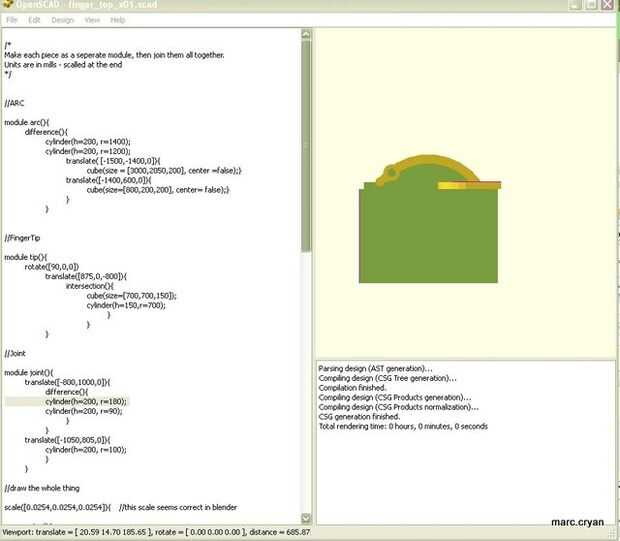Click the Viewport translate status bar text

point(156,532)
